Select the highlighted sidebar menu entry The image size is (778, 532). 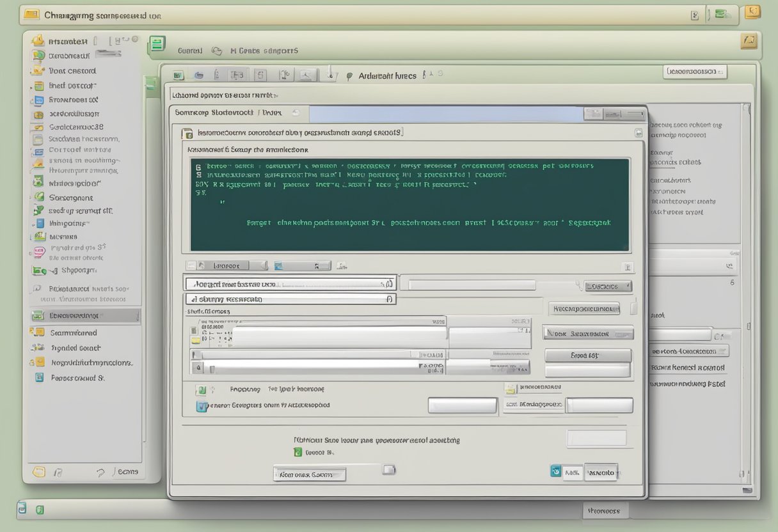click(83, 315)
